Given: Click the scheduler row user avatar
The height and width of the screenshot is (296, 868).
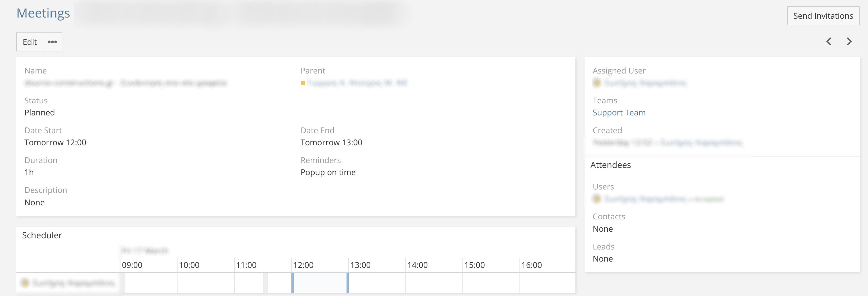Looking at the screenshot, I should (x=25, y=283).
